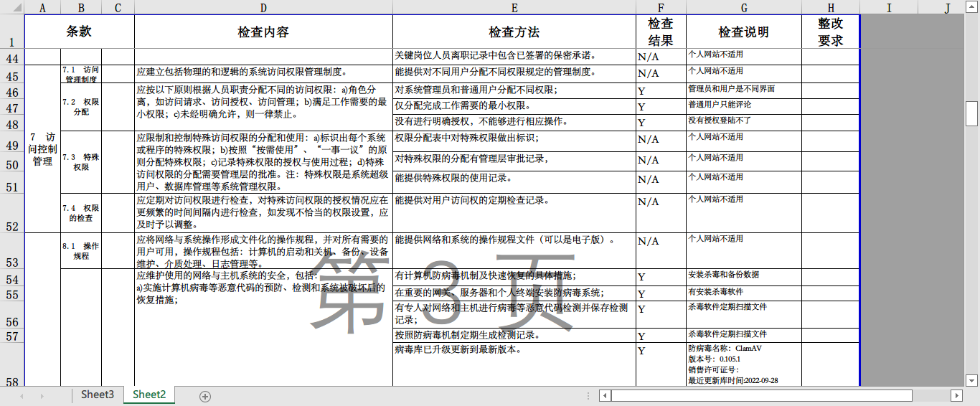Select row 55 header

click(12, 293)
